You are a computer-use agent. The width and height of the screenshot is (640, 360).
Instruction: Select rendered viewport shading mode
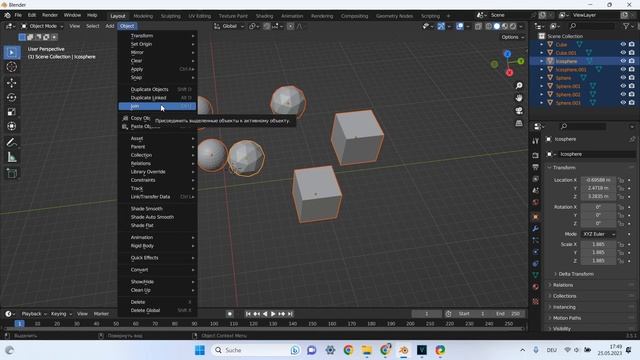click(x=513, y=26)
